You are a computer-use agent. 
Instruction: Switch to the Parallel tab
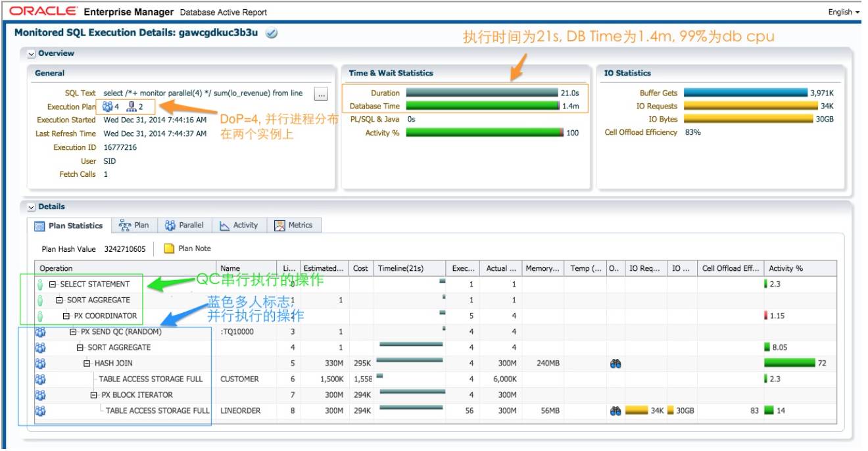tap(184, 225)
